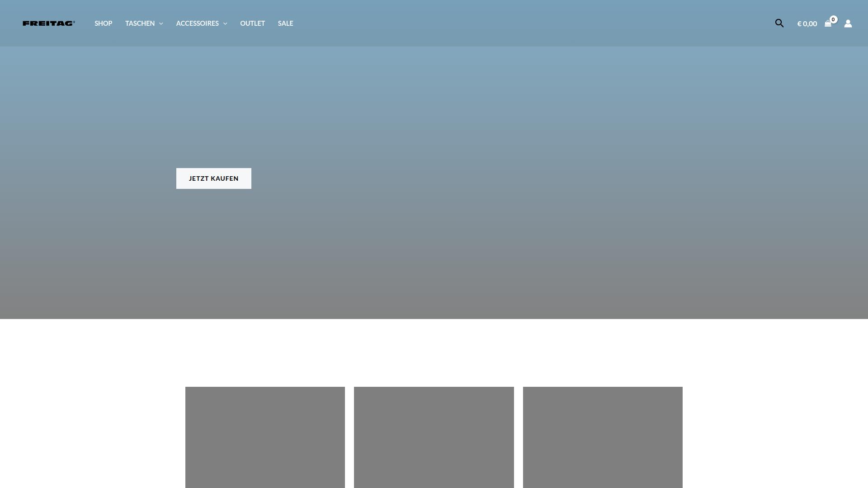Open the ACCESSOIRES dropdown menu
This screenshot has width=868, height=488.
click(x=198, y=23)
